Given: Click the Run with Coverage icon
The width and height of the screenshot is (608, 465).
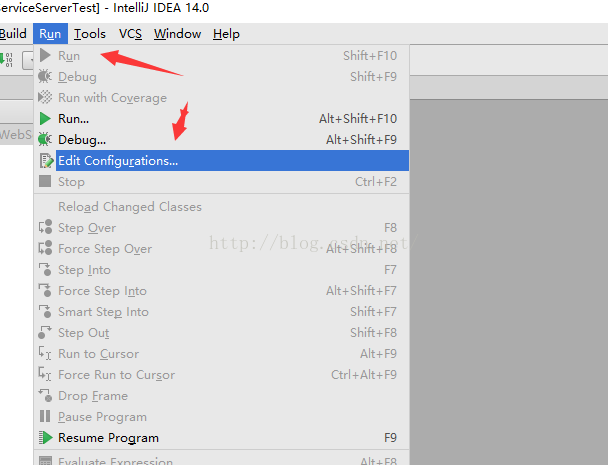Looking at the screenshot, I should tap(45, 97).
